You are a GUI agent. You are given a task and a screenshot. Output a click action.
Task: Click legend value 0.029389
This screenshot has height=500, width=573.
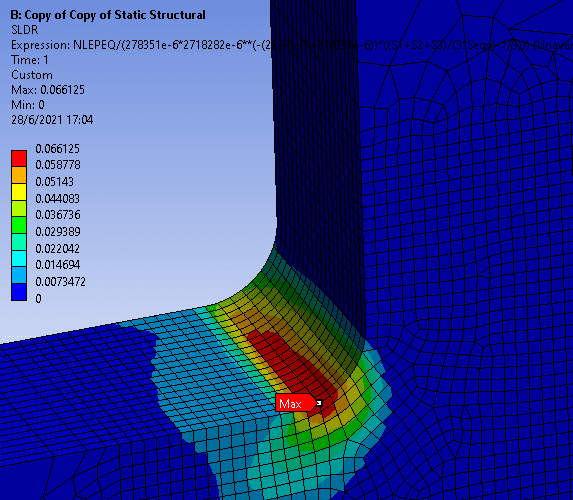coord(58,232)
